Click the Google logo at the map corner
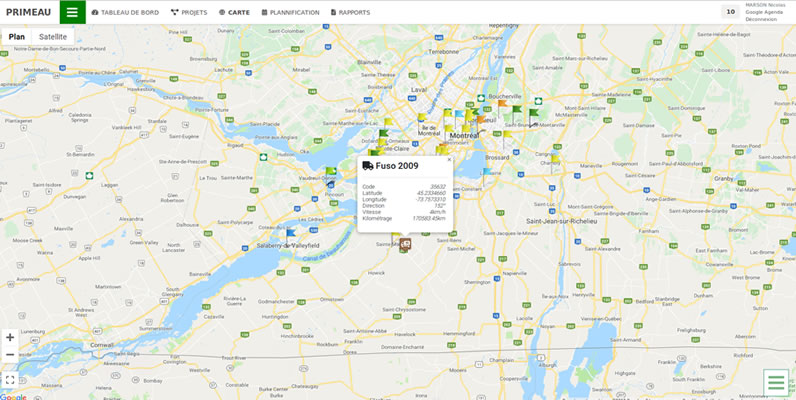The height and width of the screenshot is (400, 796). [x=13, y=397]
